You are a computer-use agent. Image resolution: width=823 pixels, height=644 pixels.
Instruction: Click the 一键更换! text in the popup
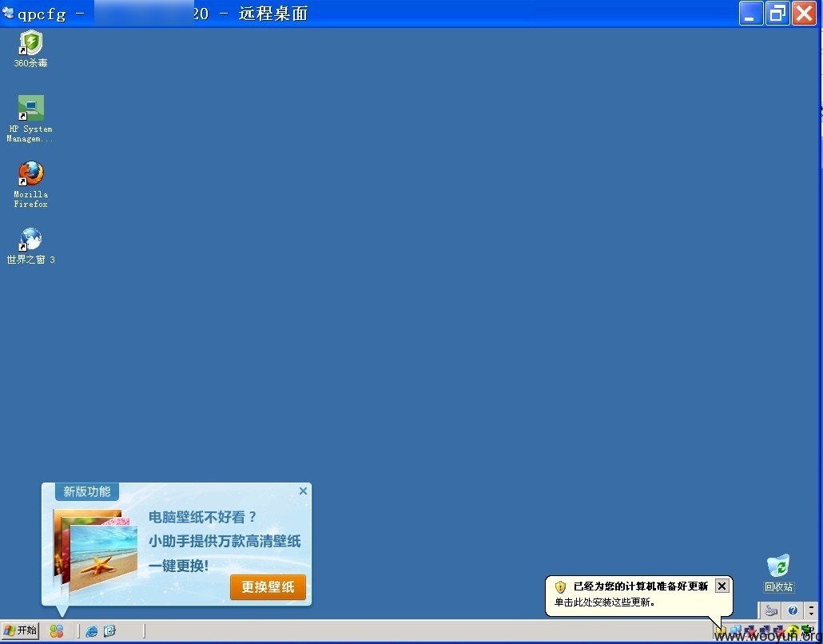(178, 566)
